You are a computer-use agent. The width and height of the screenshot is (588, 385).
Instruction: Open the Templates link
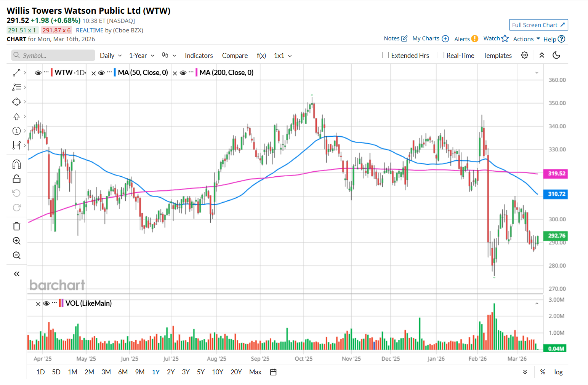[x=497, y=56]
